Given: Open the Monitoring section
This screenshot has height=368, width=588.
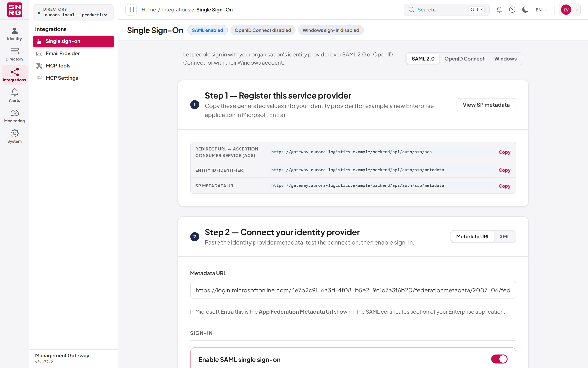Looking at the screenshot, I should [x=14, y=116].
